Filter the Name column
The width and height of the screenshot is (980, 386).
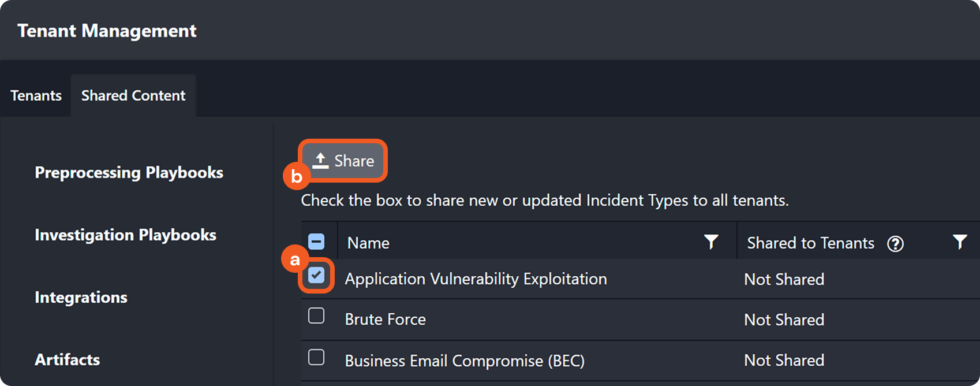click(711, 242)
